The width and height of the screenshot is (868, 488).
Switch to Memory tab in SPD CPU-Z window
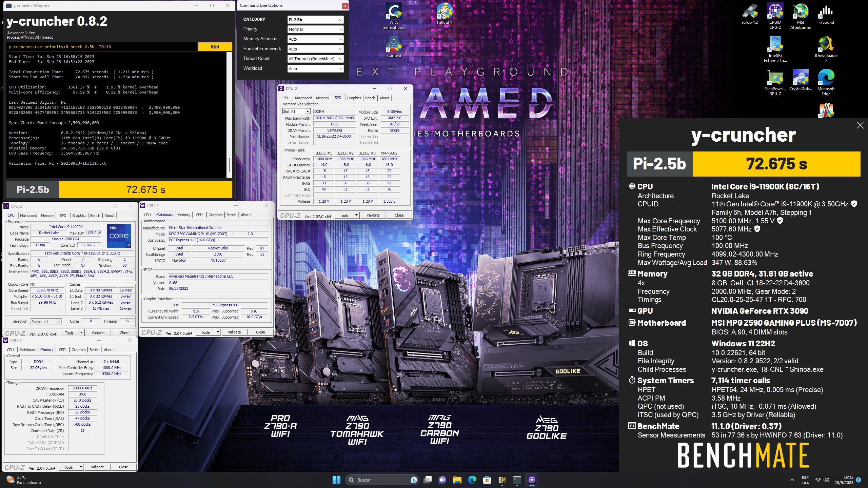point(322,98)
